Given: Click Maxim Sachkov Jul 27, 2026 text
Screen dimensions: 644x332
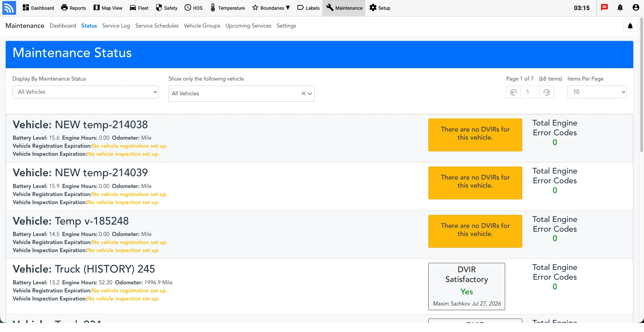Looking at the screenshot, I should click(x=467, y=303).
